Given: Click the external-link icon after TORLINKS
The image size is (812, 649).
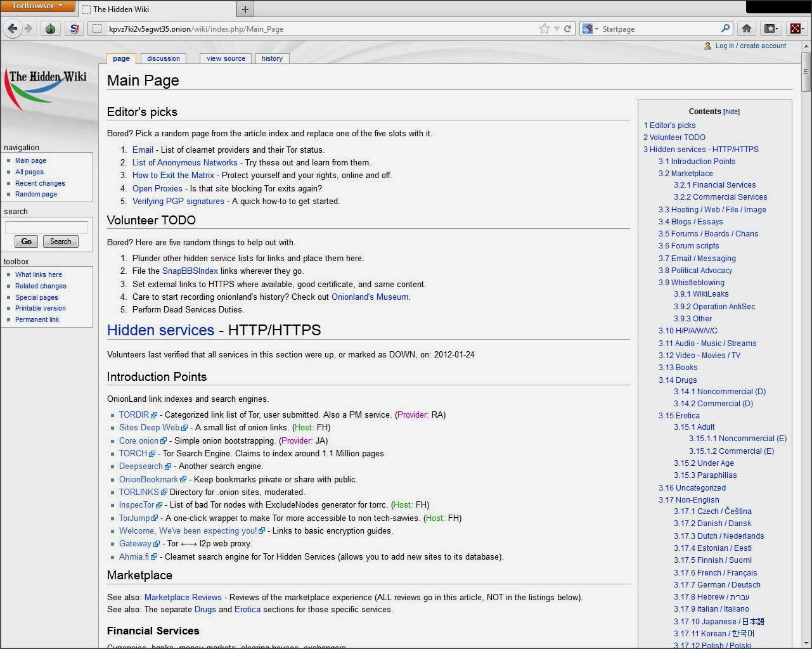Looking at the screenshot, I should pyautogui.click(x=164, y=492).
